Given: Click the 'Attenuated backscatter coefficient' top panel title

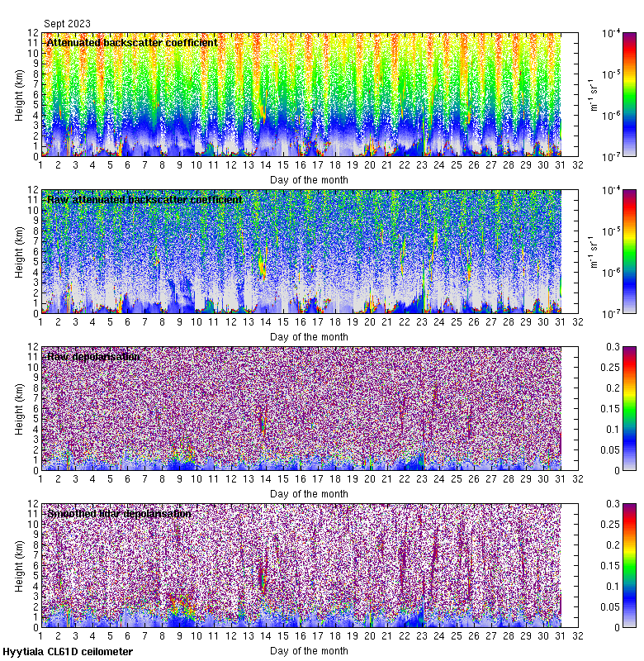Looking at the screenshot, I should (x=132, y=42).
